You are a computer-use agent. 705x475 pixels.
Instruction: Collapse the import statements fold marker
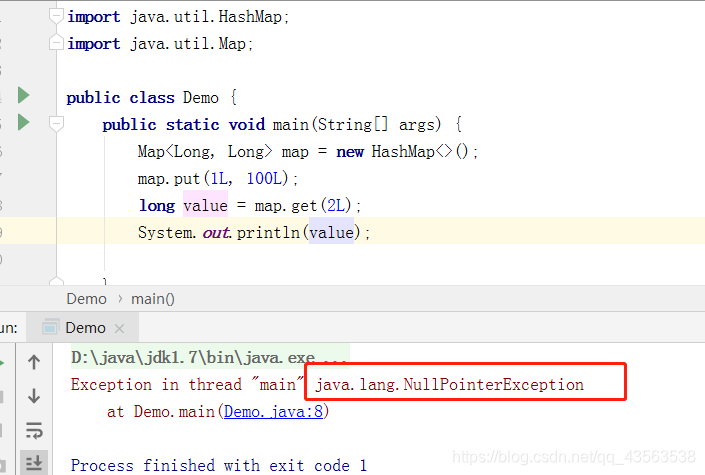pyautogui.click(x=56, y=17)
